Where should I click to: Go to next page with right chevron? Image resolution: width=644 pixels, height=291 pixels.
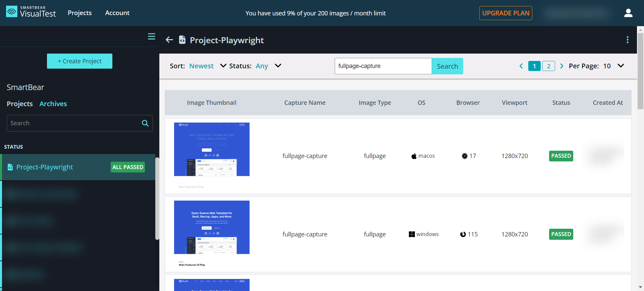(x=561, y=66)
